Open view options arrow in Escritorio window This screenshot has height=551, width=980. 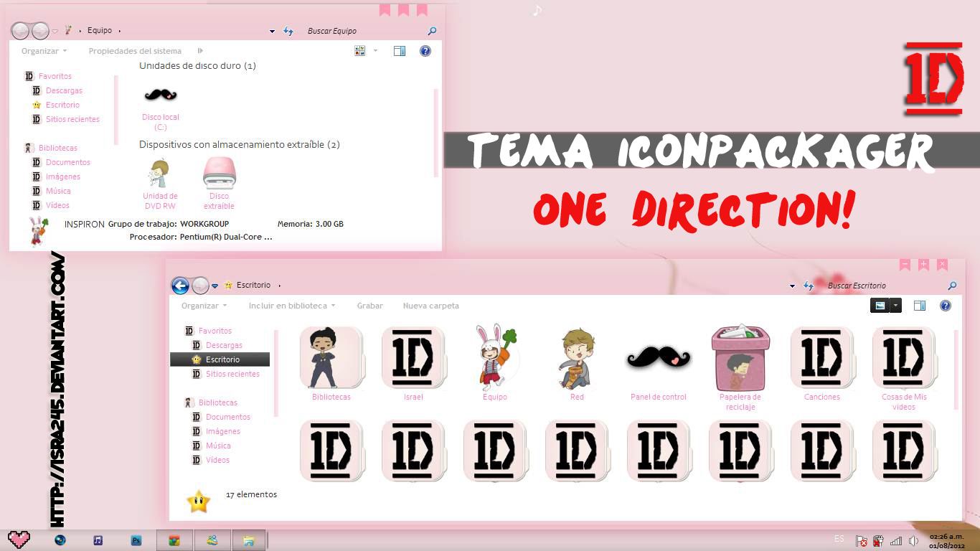(895, 306)
